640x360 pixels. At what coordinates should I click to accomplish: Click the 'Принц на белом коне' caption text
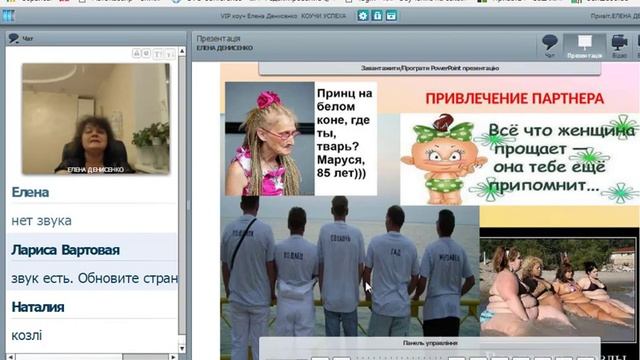[345, 133]
